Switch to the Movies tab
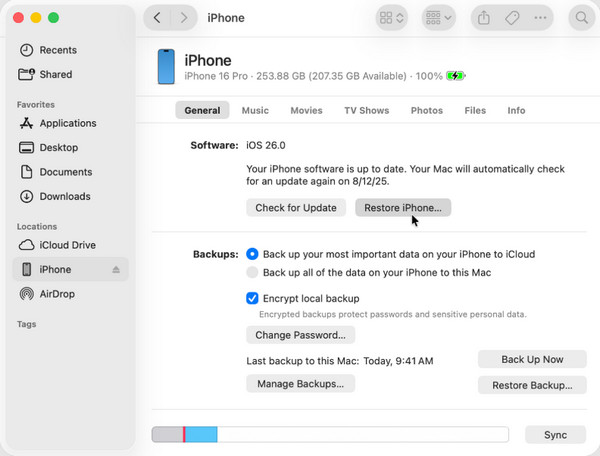 (x=307, y=110)
